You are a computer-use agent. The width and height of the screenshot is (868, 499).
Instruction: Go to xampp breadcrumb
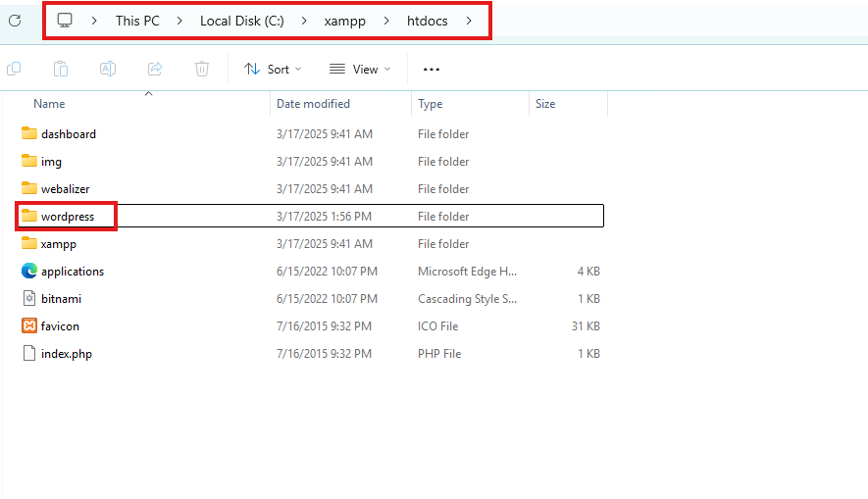345,21
